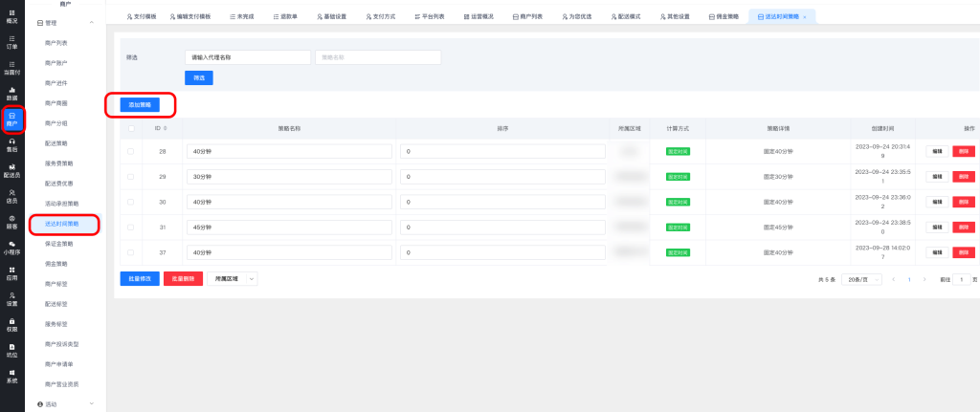Open the 订单 (Orders) sidebar icon
The height and width of the screenshot is (412, 980).
point(11,41)
